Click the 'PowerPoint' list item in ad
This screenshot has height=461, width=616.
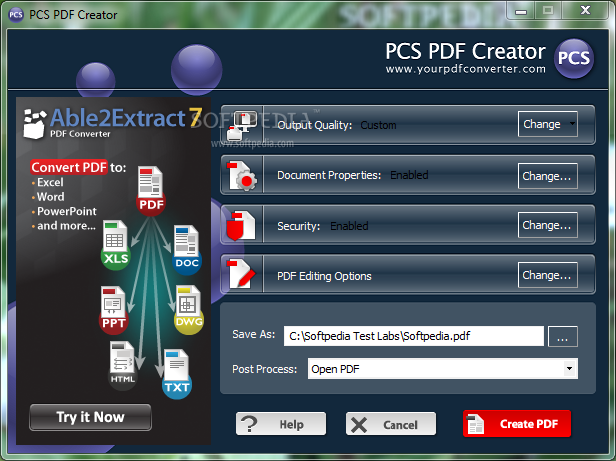coord(67,211)
